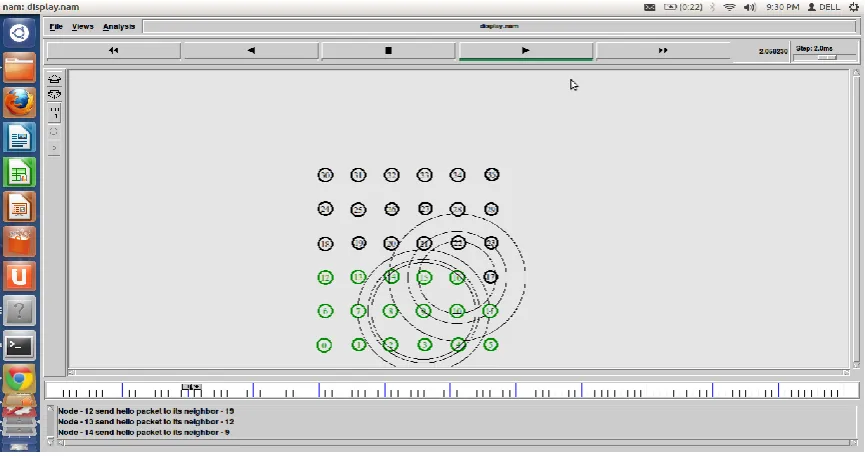Click the log panel horizontal scrollbar
Viewport: 865px width, 456px height.
click(456, 442)
